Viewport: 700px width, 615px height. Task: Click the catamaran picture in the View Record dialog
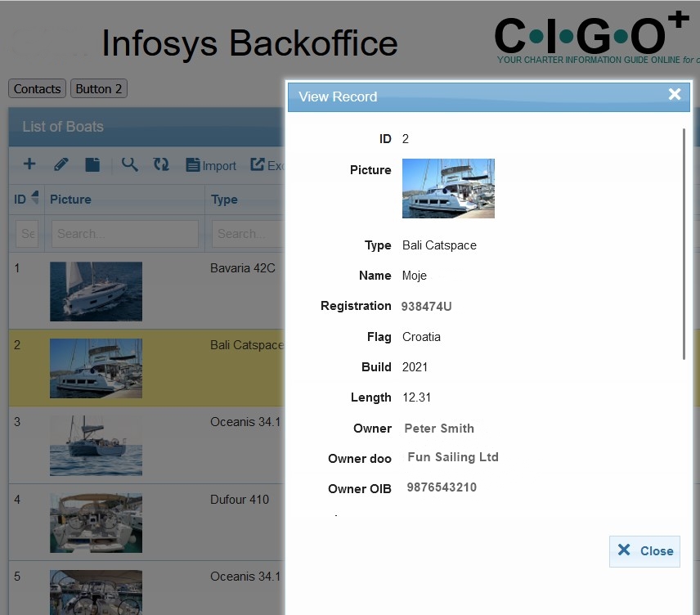(x=448, y=188)
